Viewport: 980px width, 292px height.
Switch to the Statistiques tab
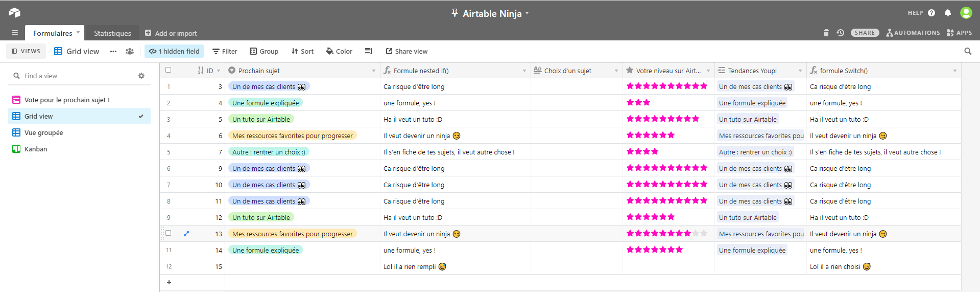pyautogui.click(x=112, y=33)
